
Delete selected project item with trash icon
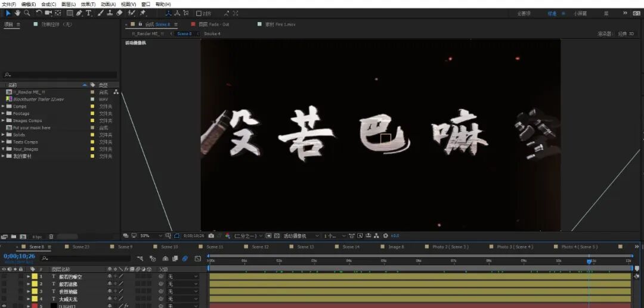click(x=51, y=237)
